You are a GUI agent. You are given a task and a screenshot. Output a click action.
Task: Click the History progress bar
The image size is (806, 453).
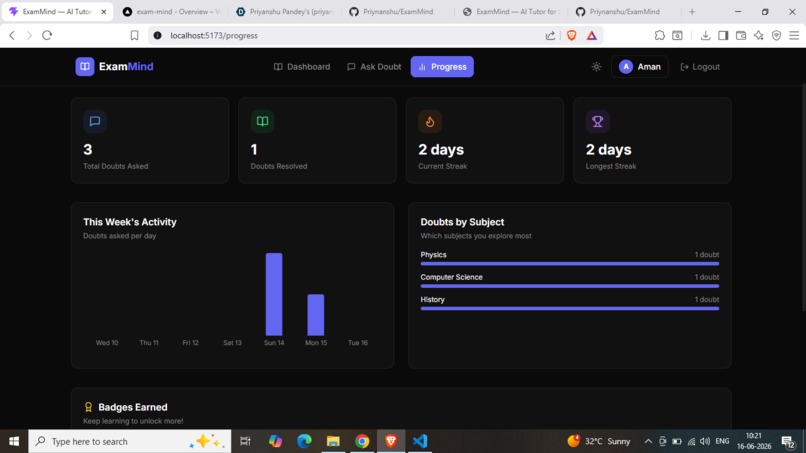point(570,309)
